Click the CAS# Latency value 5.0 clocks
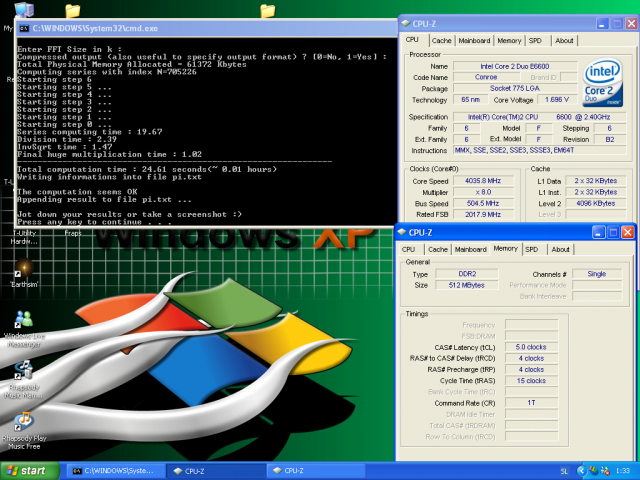This screenshot has height=480, width=640. coord(531,347)
